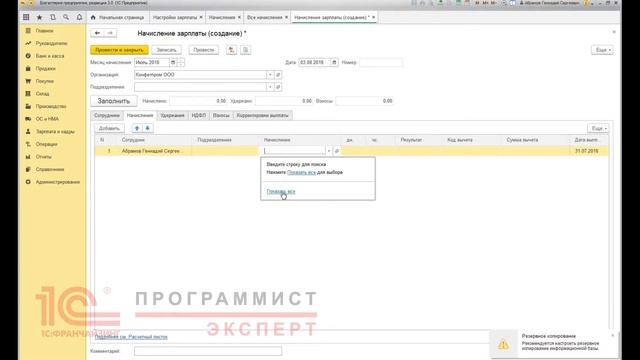Image resolution: width=640 pixels, height=360 pixels.
Task: Click Показать все link at popup bottom
Action: point(281,191)
